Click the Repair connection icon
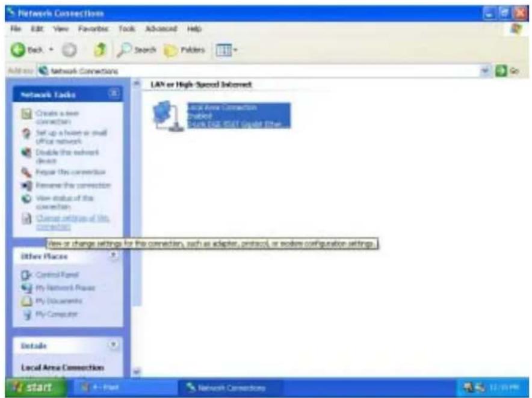 [x=26, y=172]
